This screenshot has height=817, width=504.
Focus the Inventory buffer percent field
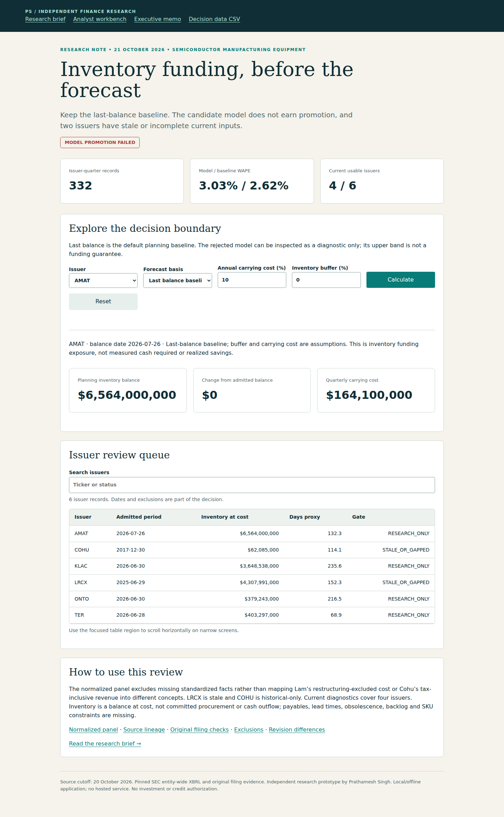[x=326, y=280]
